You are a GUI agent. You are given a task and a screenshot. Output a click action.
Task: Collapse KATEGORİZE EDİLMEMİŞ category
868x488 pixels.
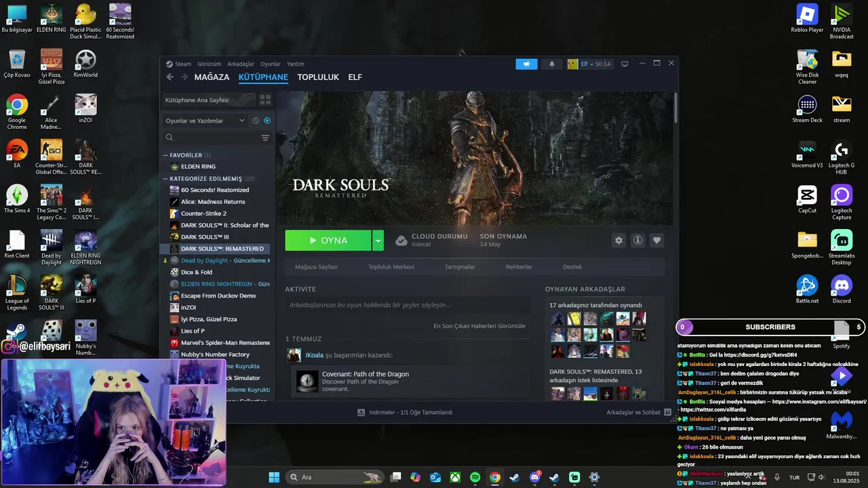[165, 179]
